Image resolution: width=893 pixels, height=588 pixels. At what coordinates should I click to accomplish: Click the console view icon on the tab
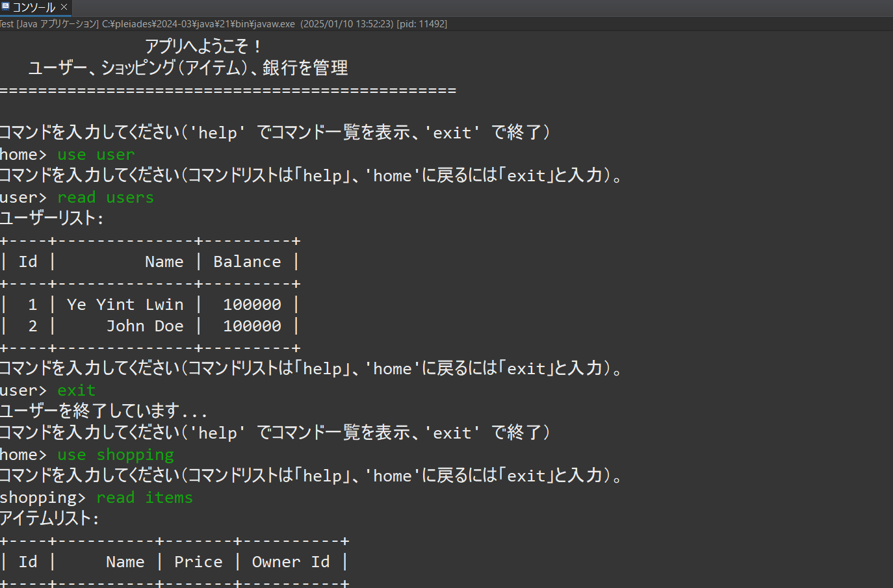[x=5, y=6]
